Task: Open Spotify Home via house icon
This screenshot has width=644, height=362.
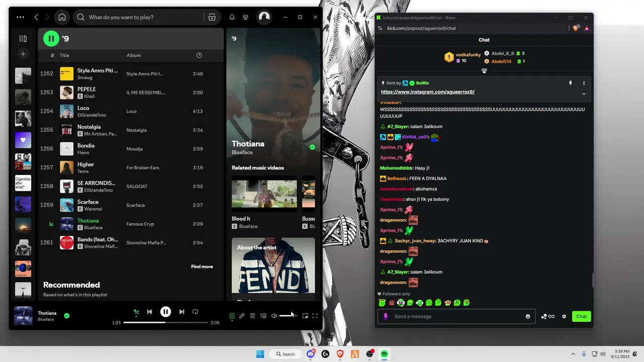Action: (62, 17)
